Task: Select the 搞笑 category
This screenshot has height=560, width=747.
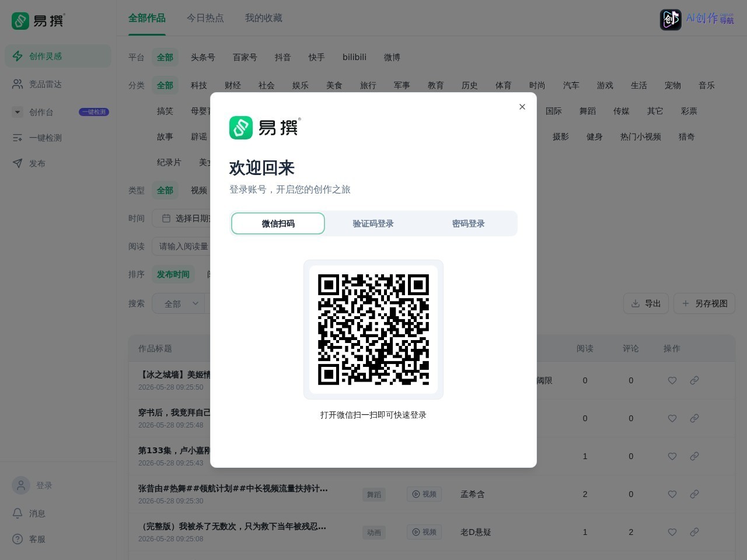Action: point(165,111)
